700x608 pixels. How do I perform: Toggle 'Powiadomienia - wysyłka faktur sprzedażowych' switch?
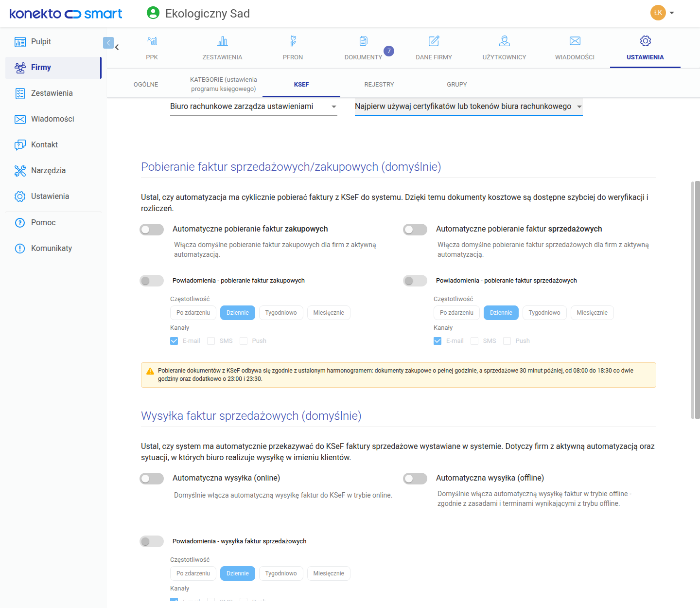152,542
